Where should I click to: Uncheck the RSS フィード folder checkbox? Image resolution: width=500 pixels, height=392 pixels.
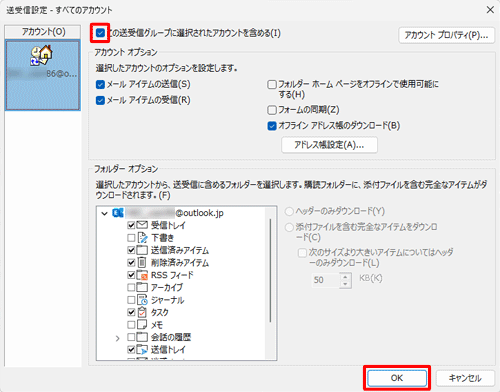pyautogui.click(x=131, y=275)
